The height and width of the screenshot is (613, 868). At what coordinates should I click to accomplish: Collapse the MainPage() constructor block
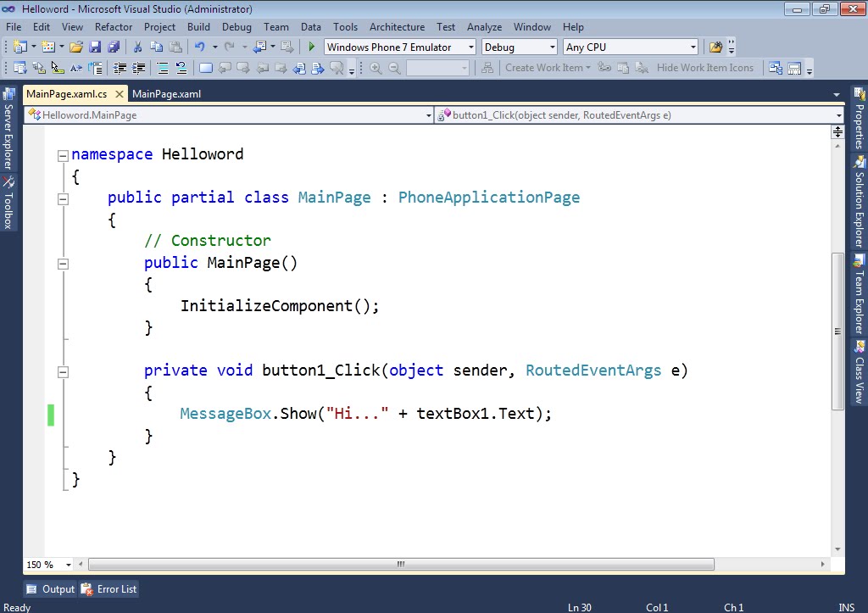point(63,264)
